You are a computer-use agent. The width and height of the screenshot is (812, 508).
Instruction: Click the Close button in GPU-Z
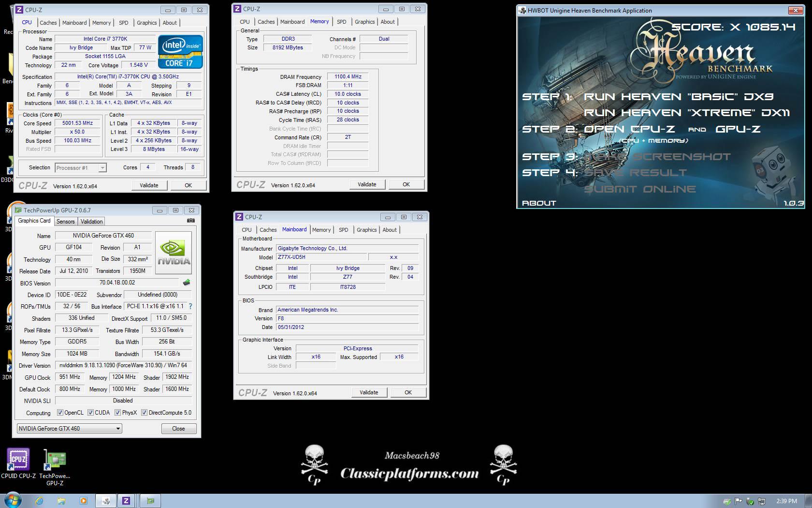pyautogui.click(x=178, y=429)
